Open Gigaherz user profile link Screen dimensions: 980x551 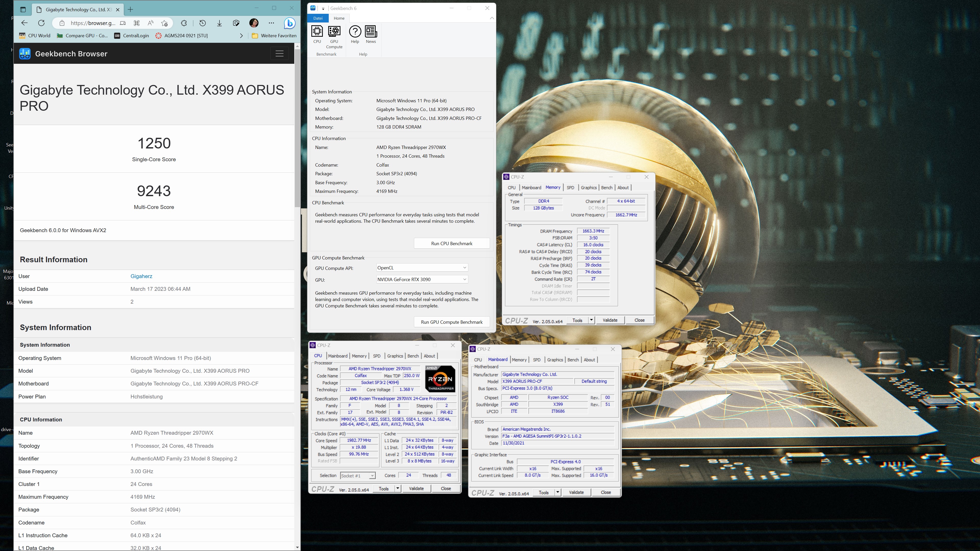(x=141, y=276)
